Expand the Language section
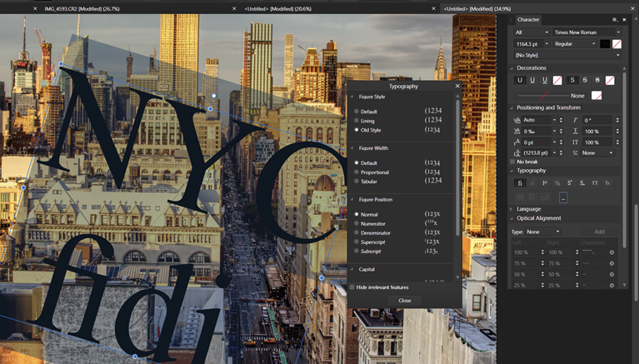 512,209
